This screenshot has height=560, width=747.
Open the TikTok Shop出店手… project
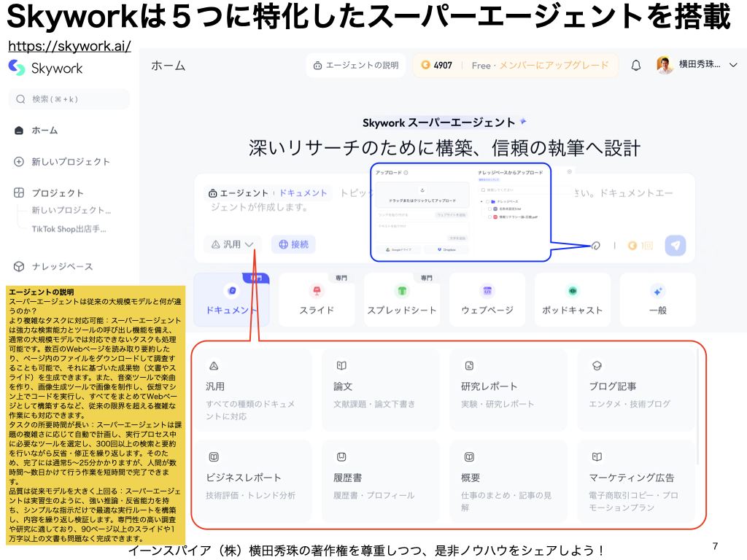(x=69, y=229)
